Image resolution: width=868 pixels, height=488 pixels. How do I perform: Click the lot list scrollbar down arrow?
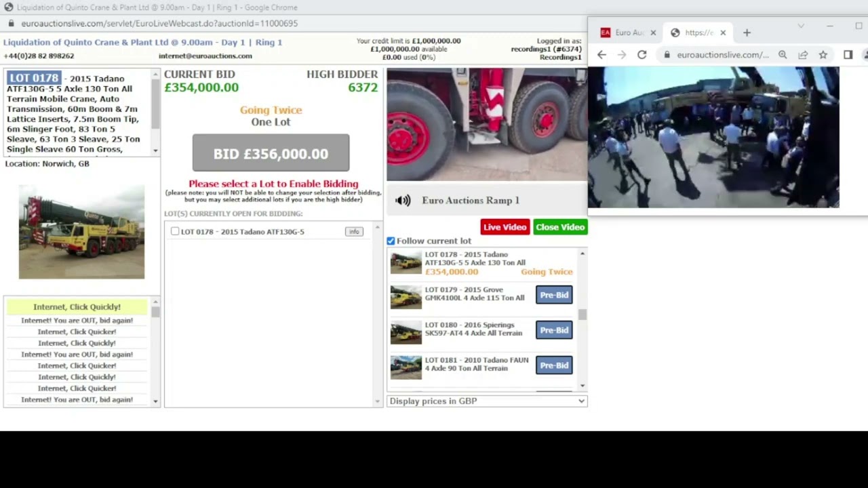[582, 386]
